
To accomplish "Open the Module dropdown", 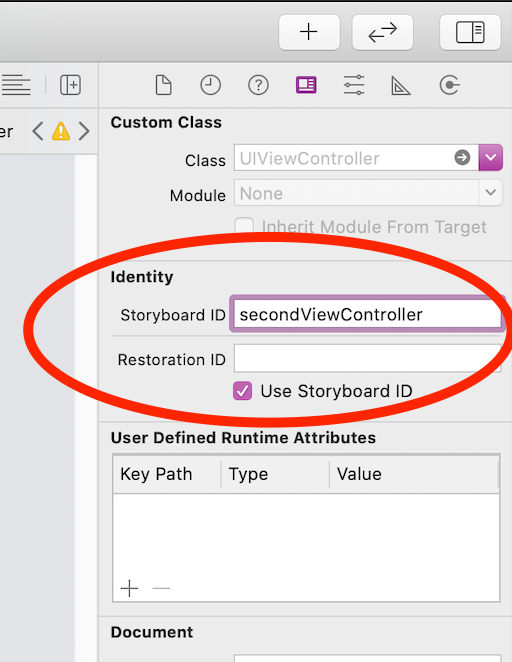I will pyautogui.click(x=368, y=193).
